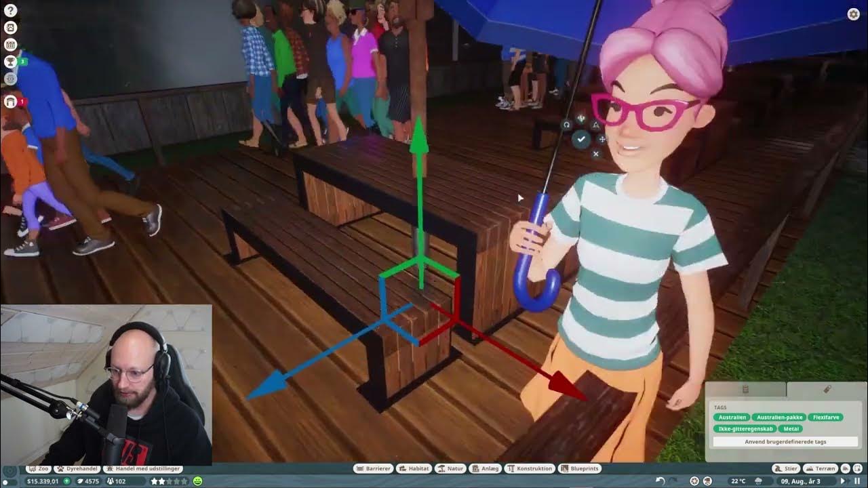Click Anvend brugerdefinerede tags button
The height and width of the screenshot is (488, 868).
[785, 442]
